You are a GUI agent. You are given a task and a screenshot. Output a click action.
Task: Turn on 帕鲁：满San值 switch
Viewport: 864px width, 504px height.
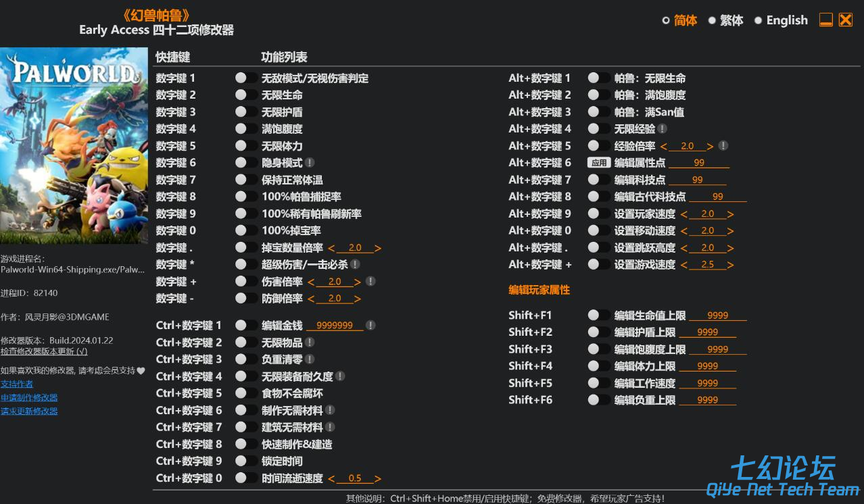[x=599, y=111]
